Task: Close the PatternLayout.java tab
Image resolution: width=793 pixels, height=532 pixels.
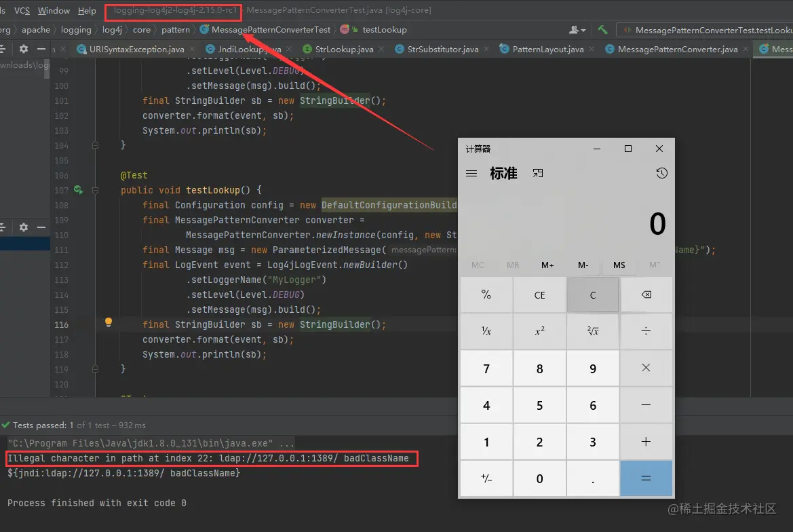Action: pyautogui.click(x=592, y=49)
